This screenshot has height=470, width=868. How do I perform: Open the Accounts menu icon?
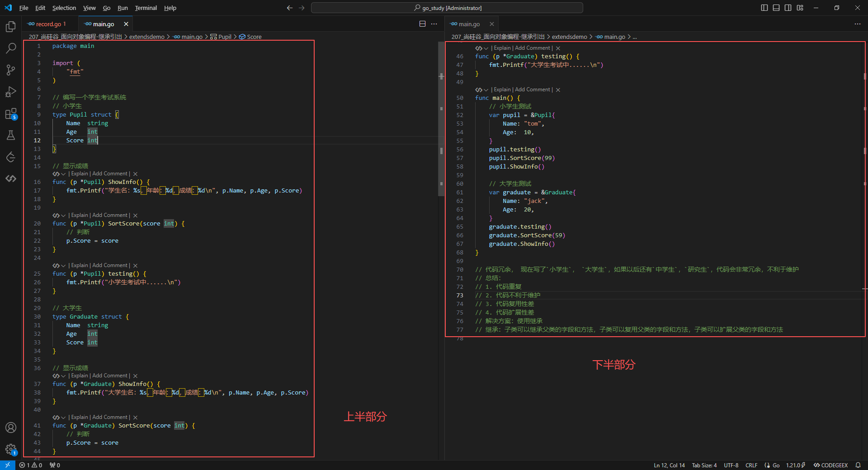click(x=11, y=428)
